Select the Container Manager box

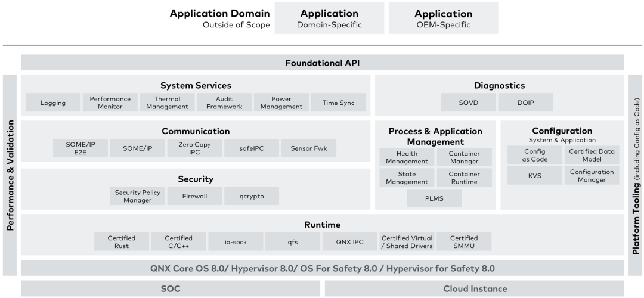(x=464, y=157)
